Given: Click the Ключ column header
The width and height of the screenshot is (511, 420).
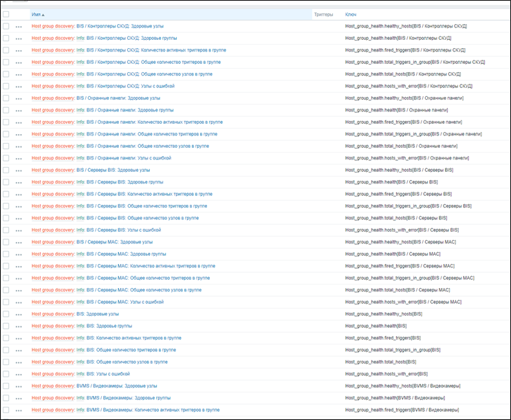Looking at the screenshot, I should coord(351,14).
